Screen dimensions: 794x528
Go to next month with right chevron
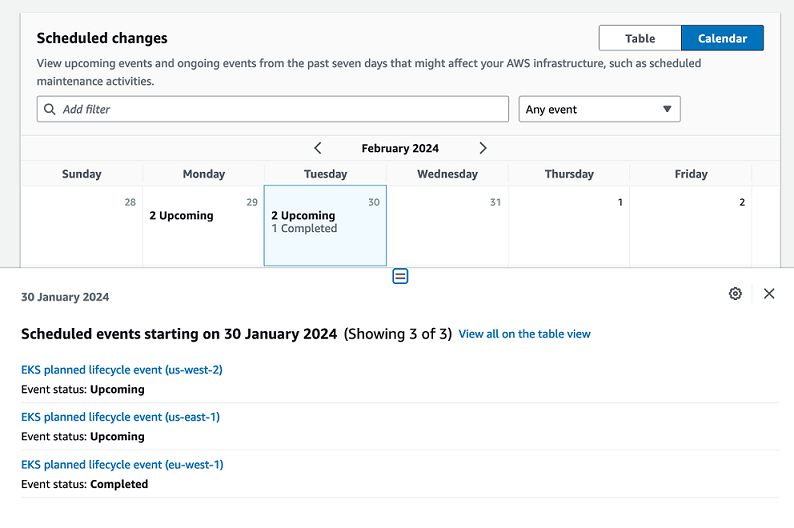pos(483,148)
